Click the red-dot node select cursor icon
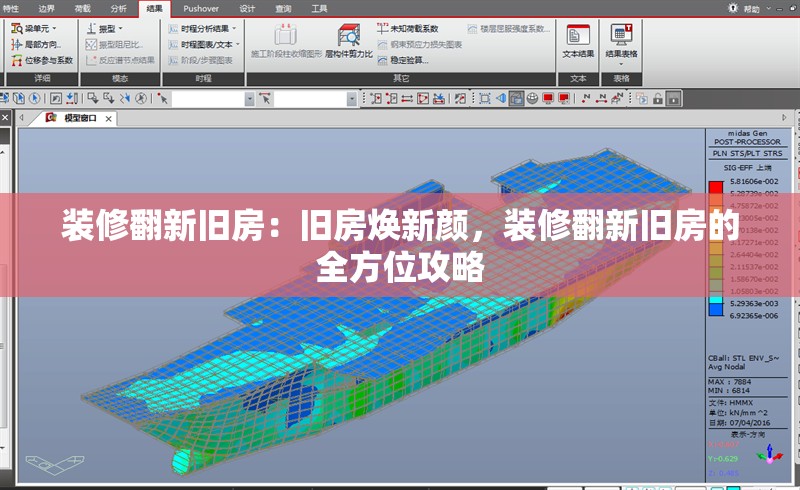 pyautogui.click(x=163, y=98)
